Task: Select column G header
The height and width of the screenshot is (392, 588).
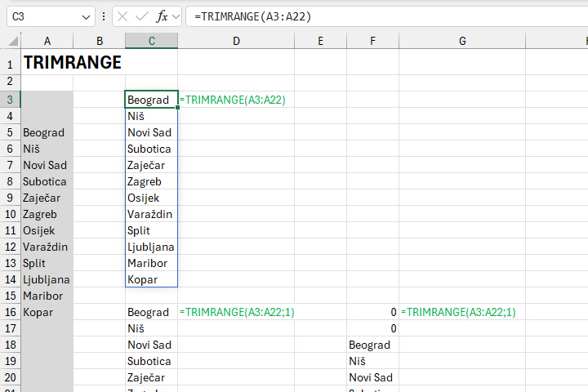Action: click(x=462, y=41)
